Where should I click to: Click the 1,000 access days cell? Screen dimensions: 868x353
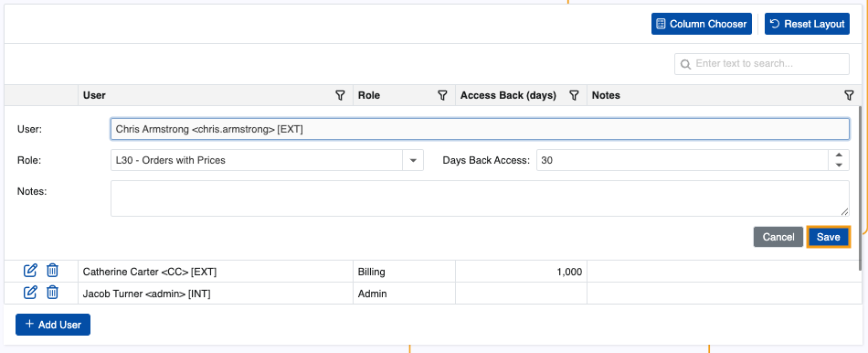[x=521, y=272]
